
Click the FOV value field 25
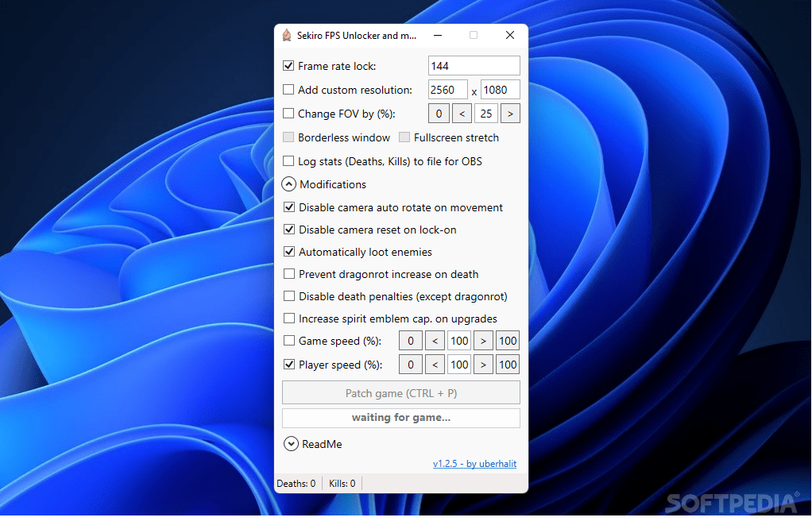pyautogui.click(x=486, y=114)
